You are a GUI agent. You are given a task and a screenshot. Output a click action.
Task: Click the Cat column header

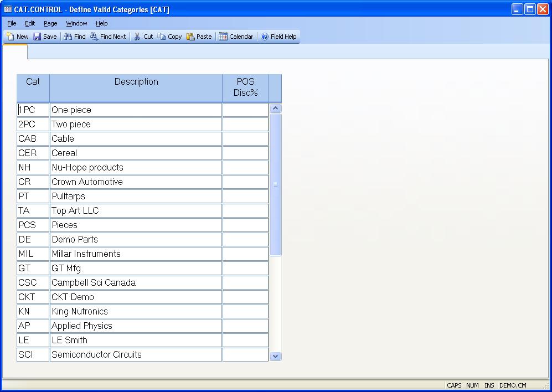tap(33, 88)
